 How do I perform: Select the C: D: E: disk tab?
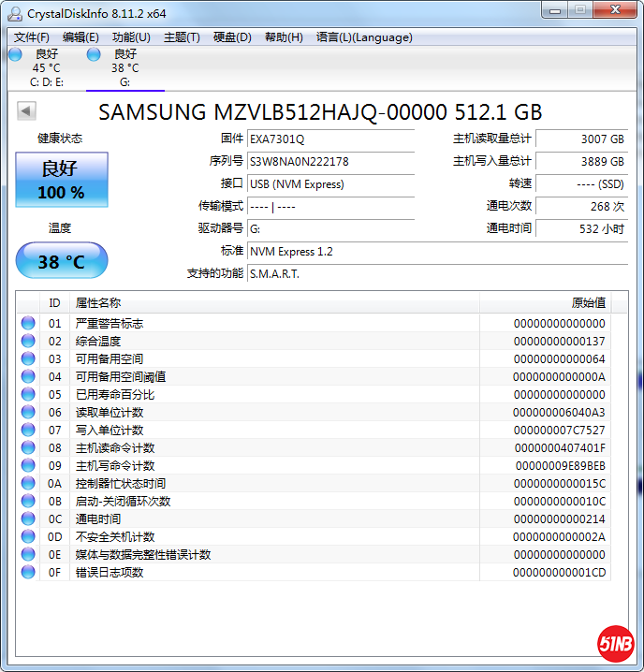tap(46, 68)
